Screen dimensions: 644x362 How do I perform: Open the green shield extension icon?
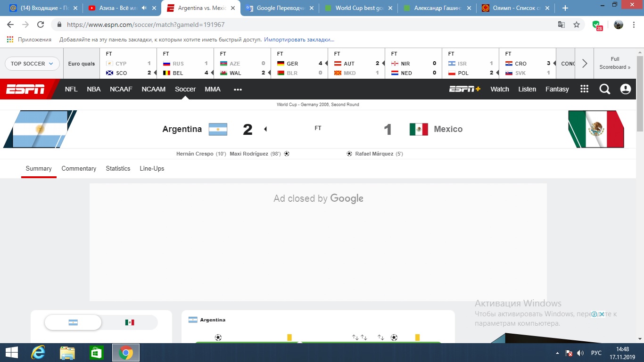(597, 25)
